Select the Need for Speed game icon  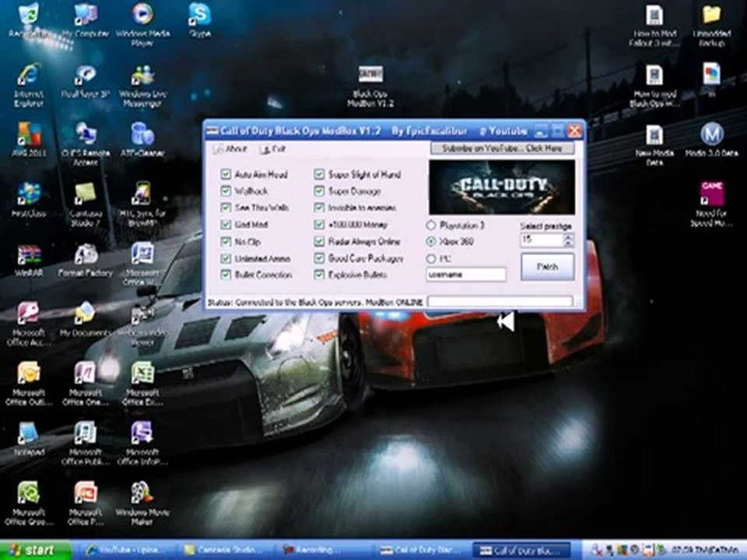pos(711,204)
